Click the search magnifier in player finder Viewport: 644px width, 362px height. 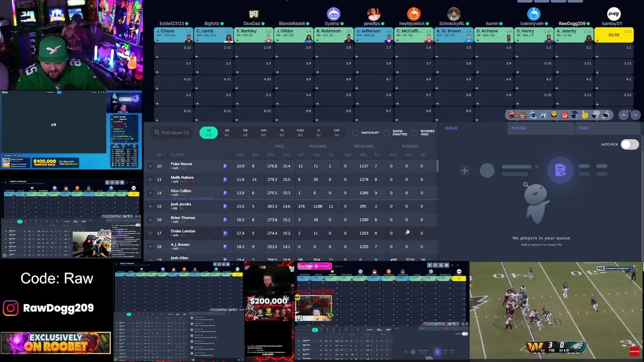click(x=157, y=133)
